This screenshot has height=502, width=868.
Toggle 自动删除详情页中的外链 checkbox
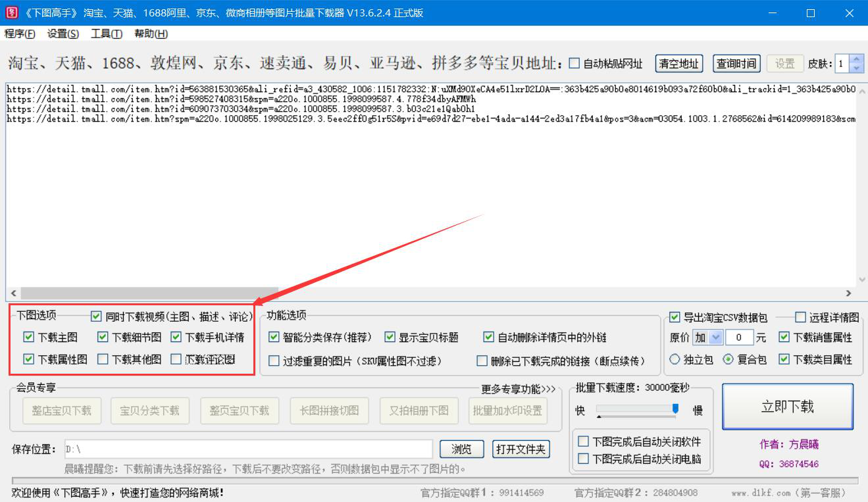(x=488, y=337)
